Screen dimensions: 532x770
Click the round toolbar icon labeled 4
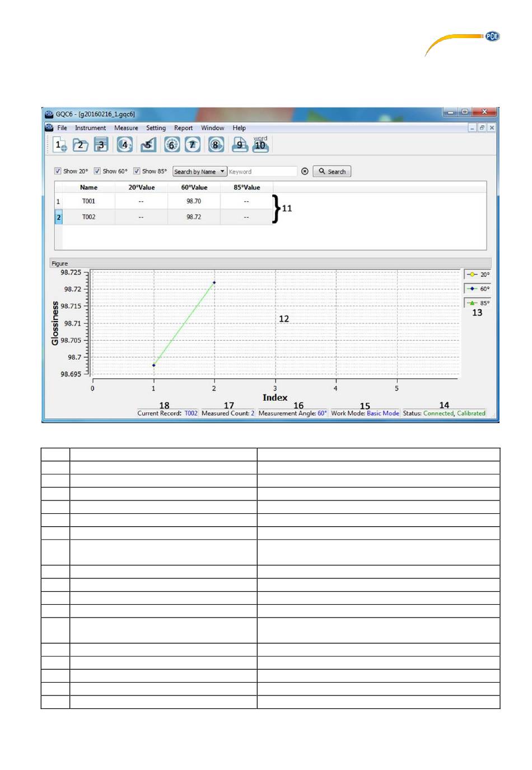(125, 145)
